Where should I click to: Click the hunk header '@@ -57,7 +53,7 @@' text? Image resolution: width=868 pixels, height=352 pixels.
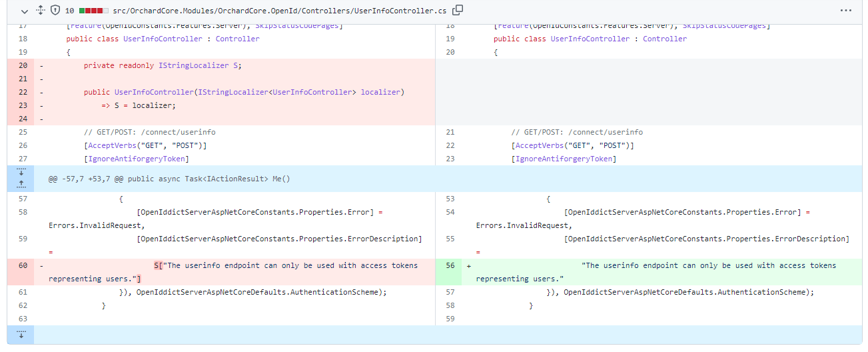(x=169, y=179)
